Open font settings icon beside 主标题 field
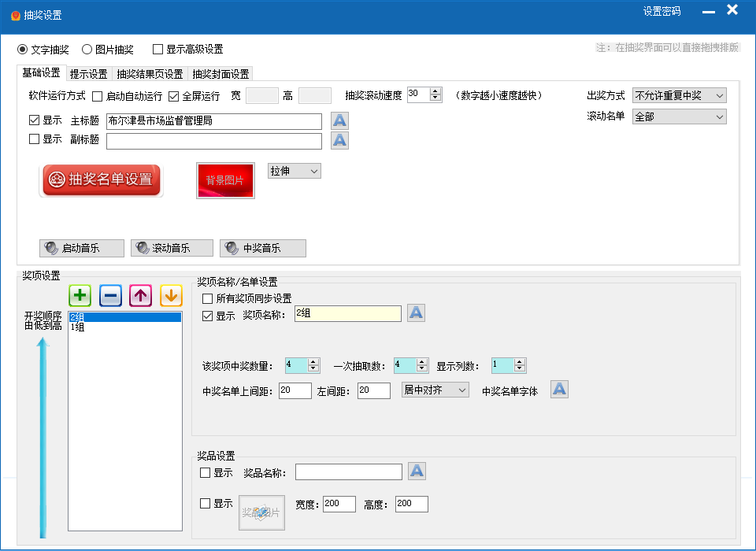The image size is (756, 551). click(339, 121)
